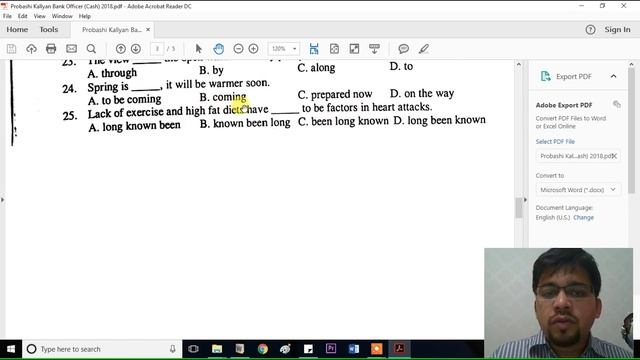The width and height of the screenshot is (640, 360).
Task: Open File Explorer from taskbar
Action: [x=217, y=349]
